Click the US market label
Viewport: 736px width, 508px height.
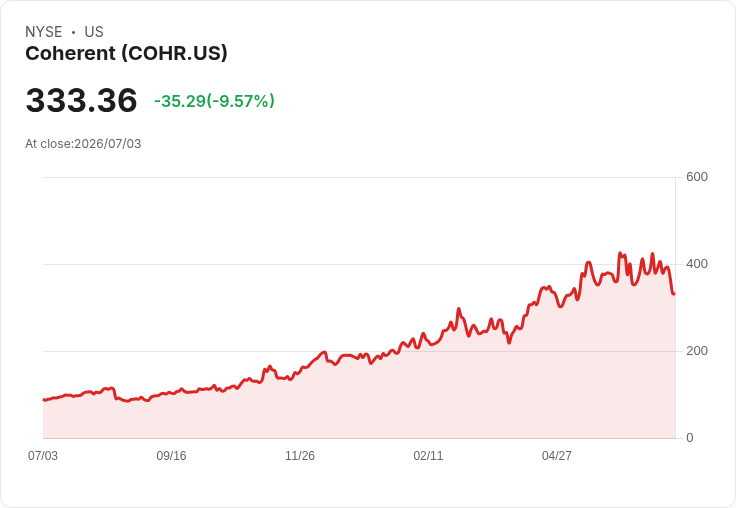[x=94, y=32]
